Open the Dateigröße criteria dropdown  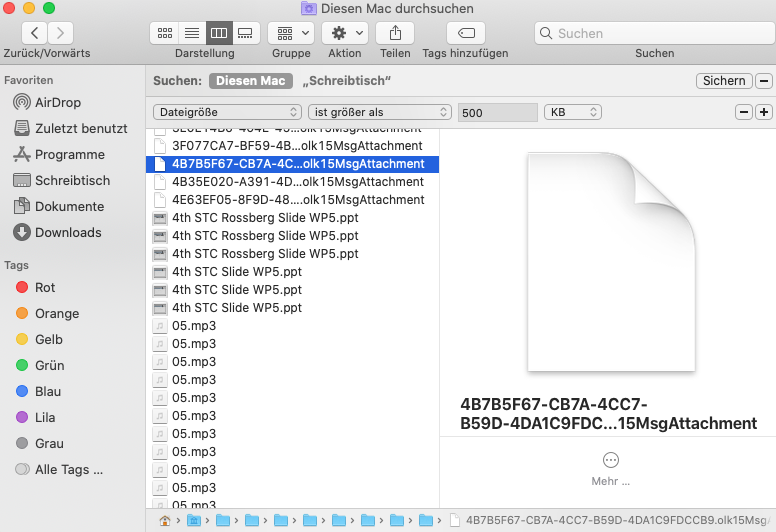(x=227, y=112)
